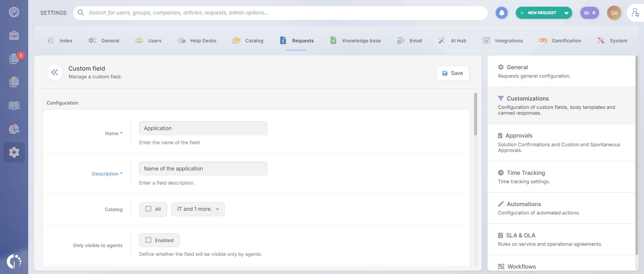Click the System tools icon
The width and height of the screenshot is (644, 274).
pyautogui.click(x=601, y=40)
